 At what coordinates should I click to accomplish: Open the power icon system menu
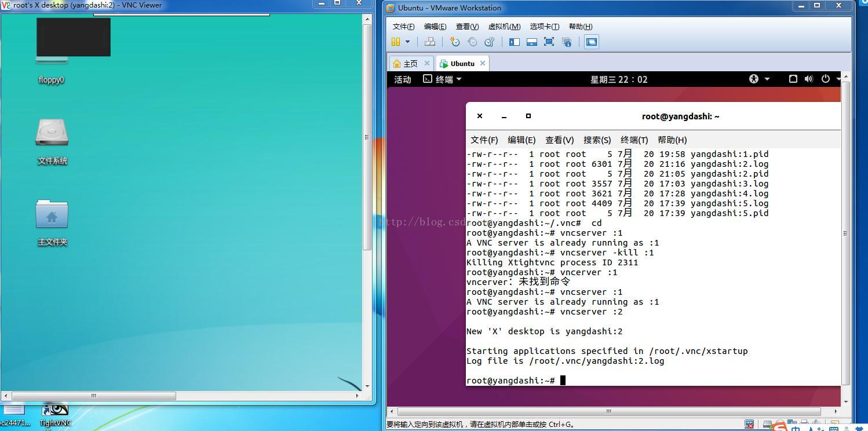click(826, 79)
